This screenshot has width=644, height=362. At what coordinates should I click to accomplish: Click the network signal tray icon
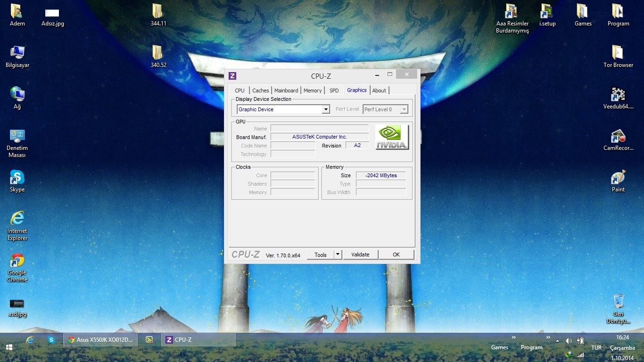pyautogui.click(x=580, y=355)
